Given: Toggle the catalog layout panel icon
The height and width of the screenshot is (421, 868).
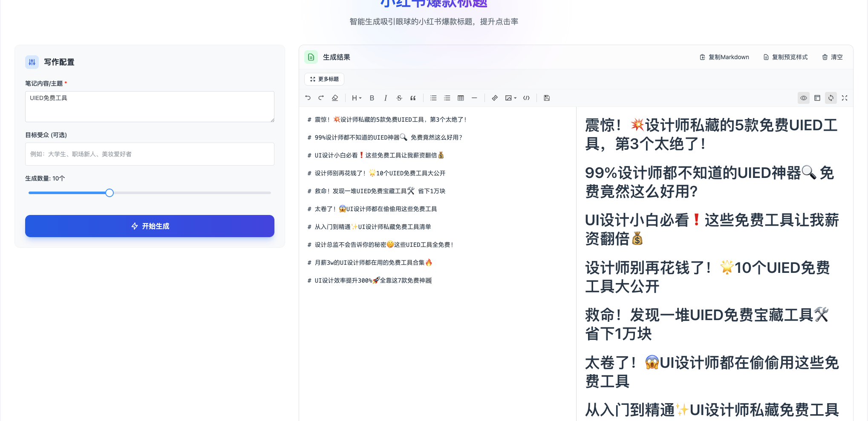Looking at the screenshot, I should (x=817, y=98).
